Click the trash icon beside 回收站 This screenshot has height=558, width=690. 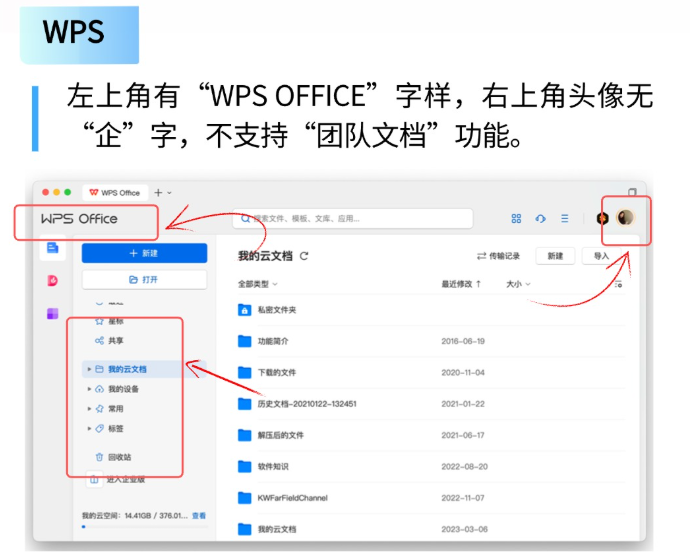click(x=99, y=457)
